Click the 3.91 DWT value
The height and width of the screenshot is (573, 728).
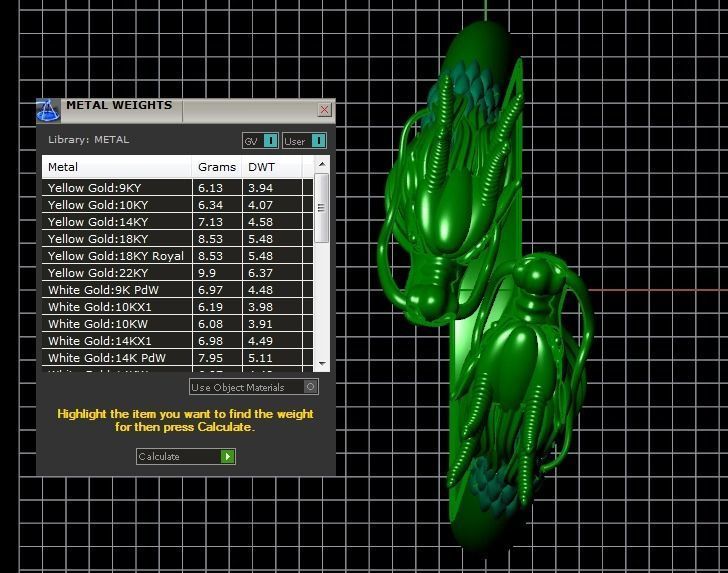click(x=260, y=324)
